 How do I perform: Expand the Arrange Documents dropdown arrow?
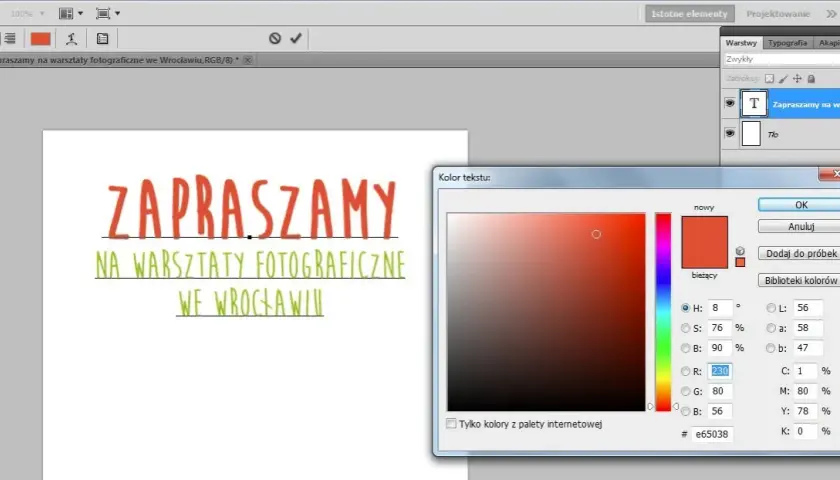(x=80, y=13)
